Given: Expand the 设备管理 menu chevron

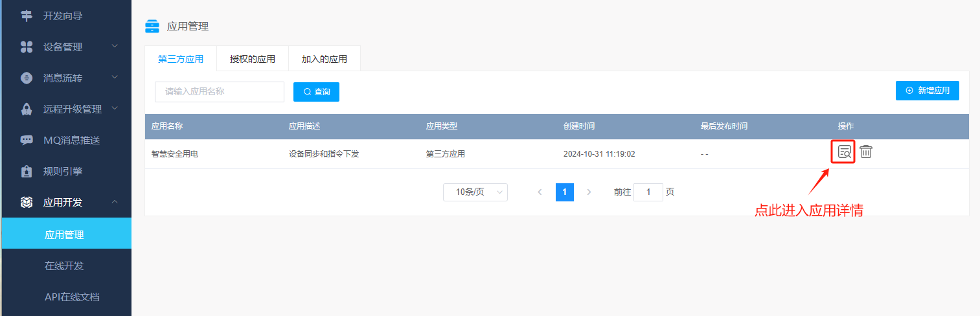Looking at the screenshot, I should tap(115, 46).
